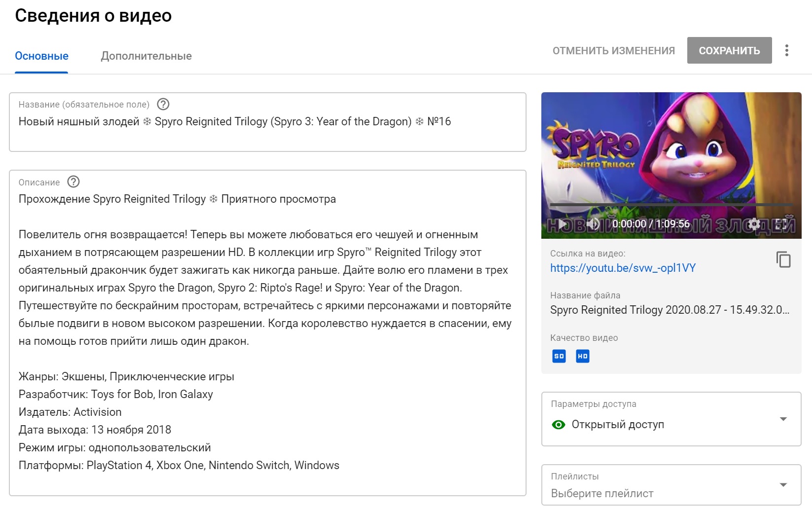Click the Качество видео label
The height and width of the screenshot is (513, 812).
click(584, 338)
